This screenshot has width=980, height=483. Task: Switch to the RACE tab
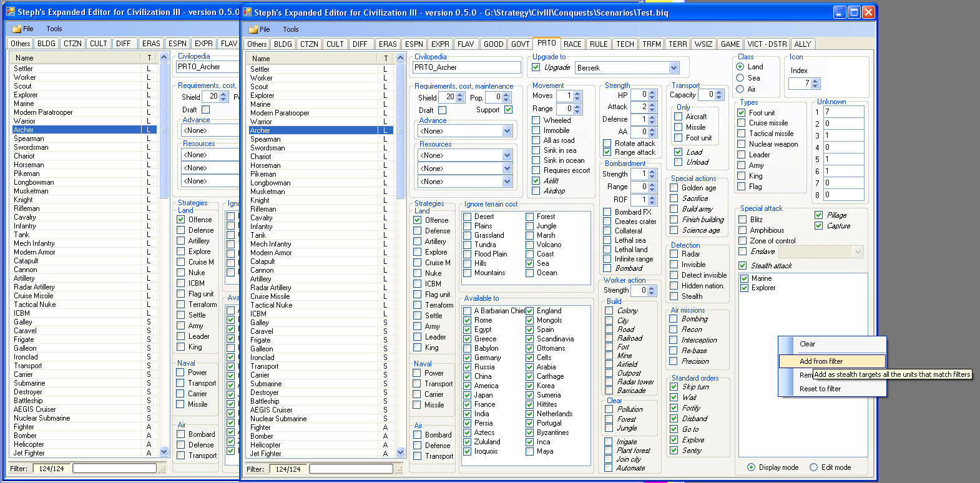click(x=572, y=44)
